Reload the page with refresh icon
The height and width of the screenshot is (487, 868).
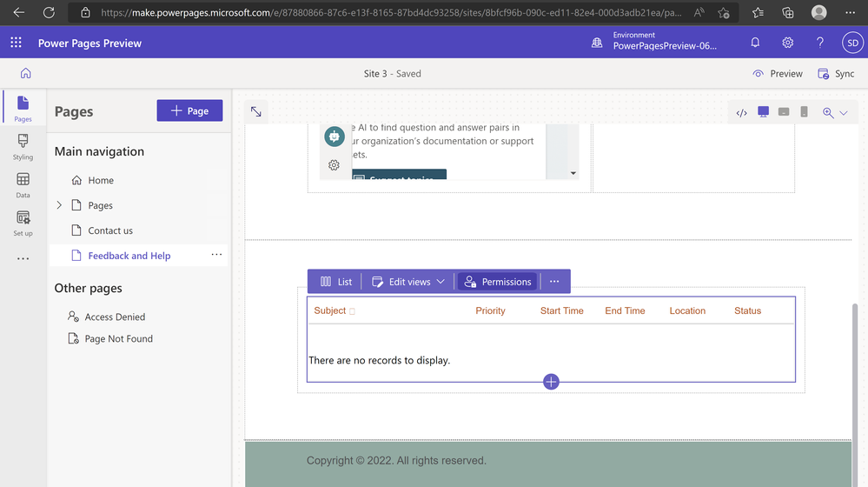(49, 12)
